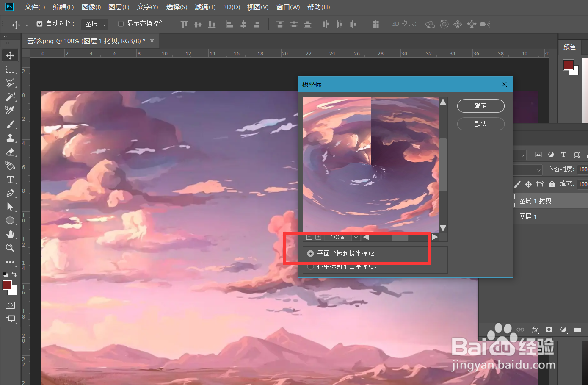The height and width of the screenshot is (385, 588).
Task: Select the Path Selection tool
Action: click(x=10, y=207)
